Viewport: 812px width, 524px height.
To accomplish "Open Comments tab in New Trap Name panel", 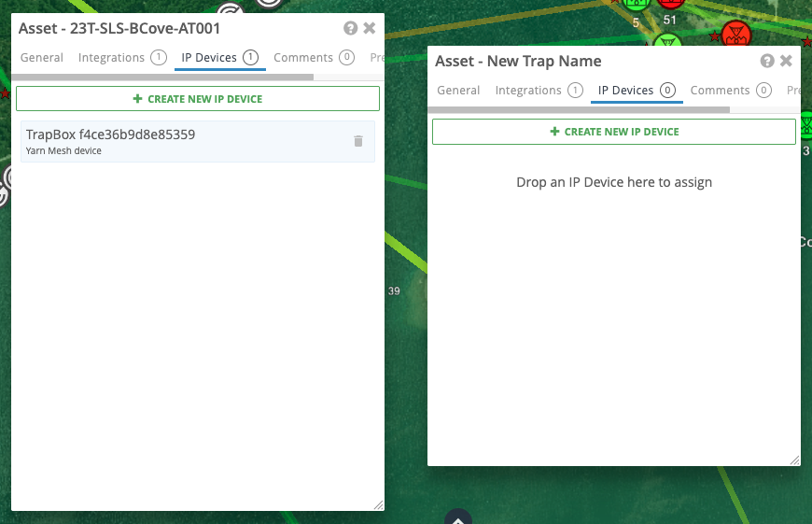I will coord(720,91).
